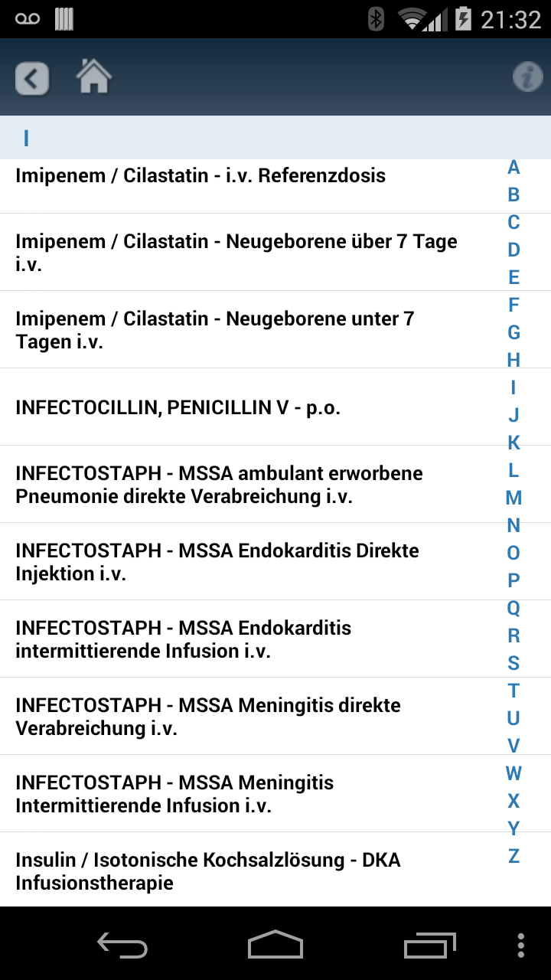Tap the Android home navigation button

tap(275, 944)
